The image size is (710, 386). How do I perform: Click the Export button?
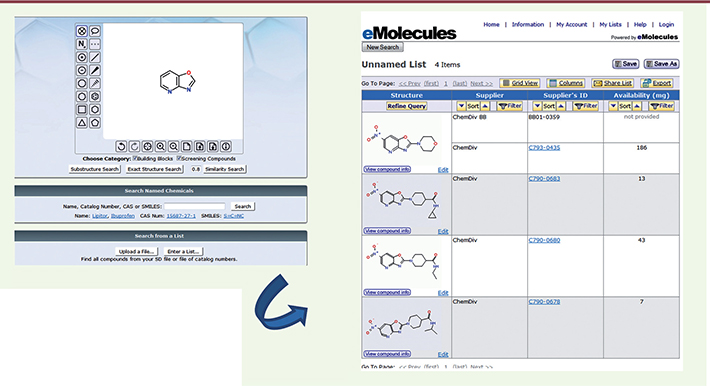click(x=657, y=83)
